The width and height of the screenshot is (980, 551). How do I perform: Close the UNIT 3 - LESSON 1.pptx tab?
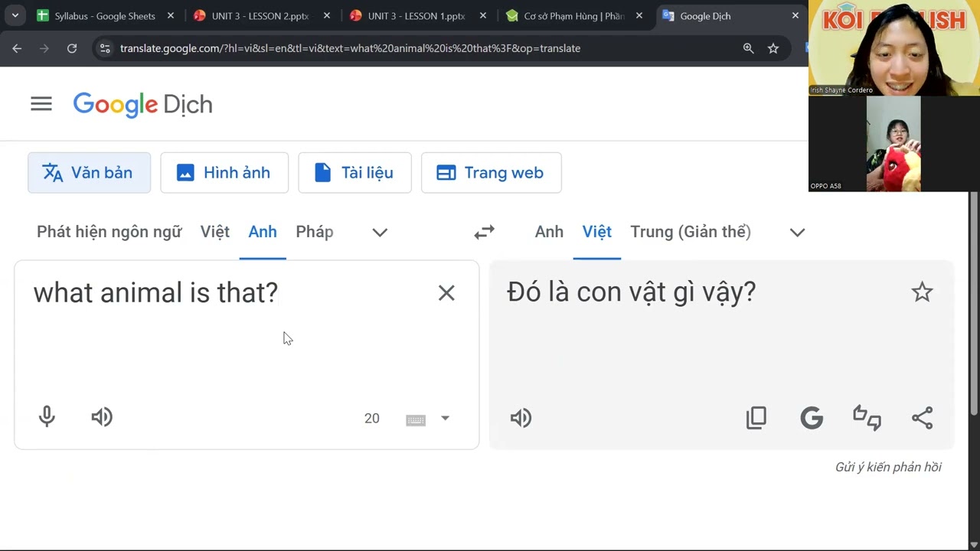[483, 16]
